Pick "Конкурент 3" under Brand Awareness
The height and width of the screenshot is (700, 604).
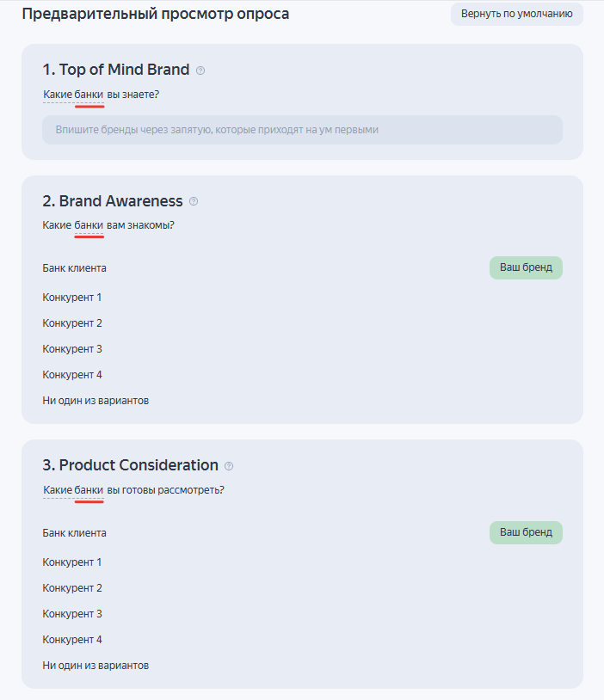[x=72, y=349]
